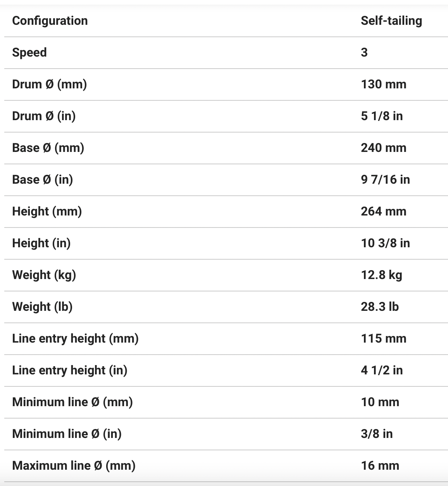Screen dimensions: 448x486
Task: Click the Weight (kg) label
Action: pos(44,275)
